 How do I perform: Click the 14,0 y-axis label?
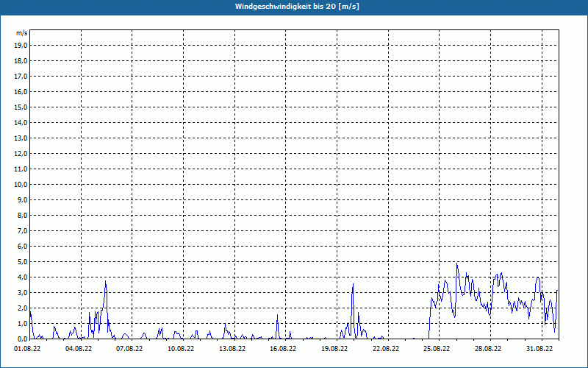pos(21,122)
